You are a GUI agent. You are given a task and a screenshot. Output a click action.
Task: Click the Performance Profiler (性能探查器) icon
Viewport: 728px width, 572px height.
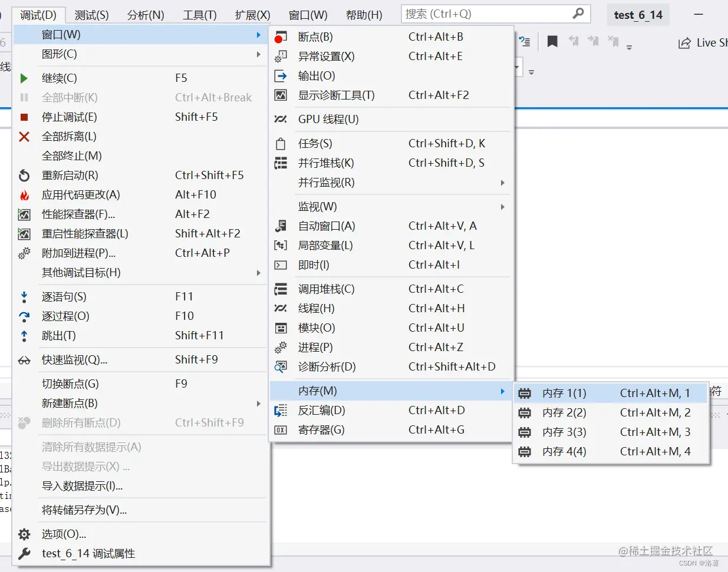click(24, 214)
